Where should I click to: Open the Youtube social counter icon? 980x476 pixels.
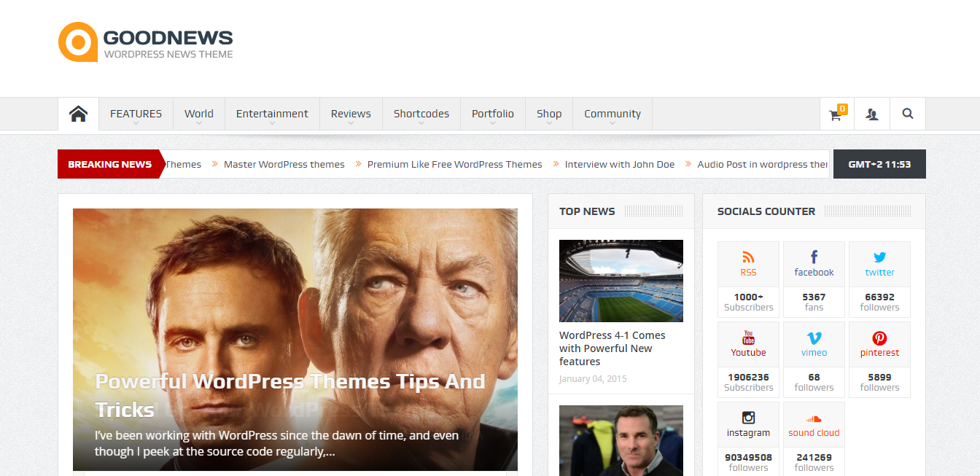[748, 338]
